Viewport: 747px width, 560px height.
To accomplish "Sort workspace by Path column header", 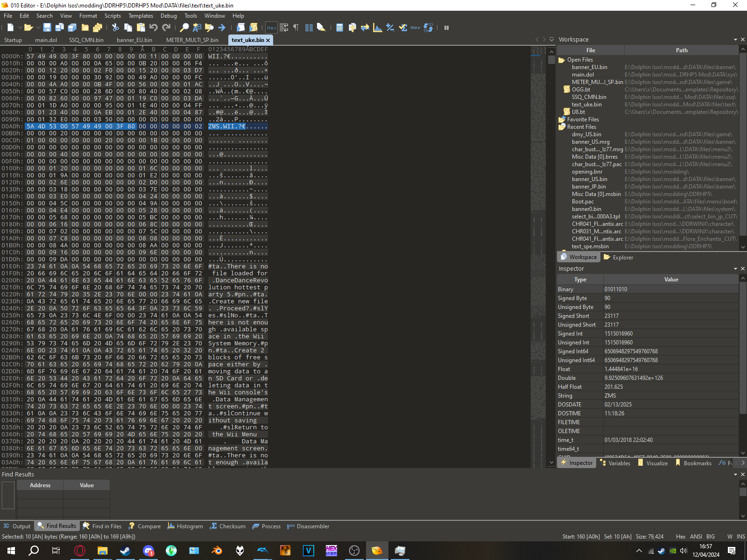I will [682, 50].
